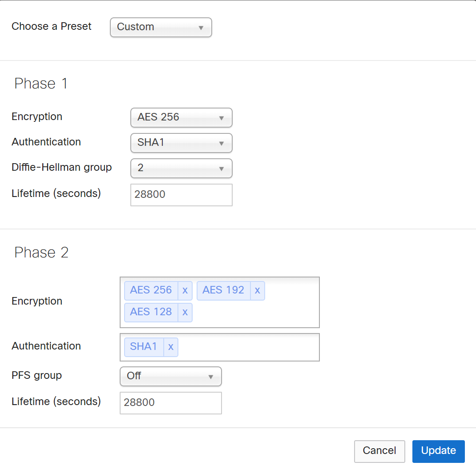Open the Phase 1 Encryption AES 256 selector
Viewport: 476px width, 474px height.
[181, 117]
